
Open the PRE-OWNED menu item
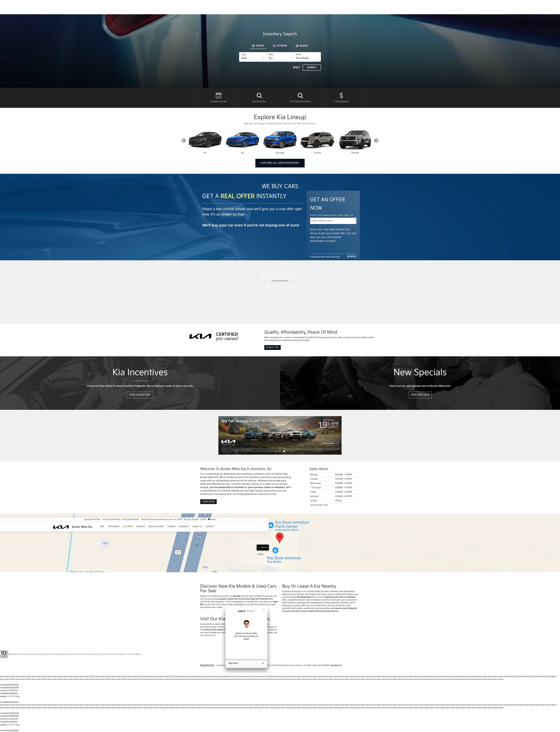point(114,527)
